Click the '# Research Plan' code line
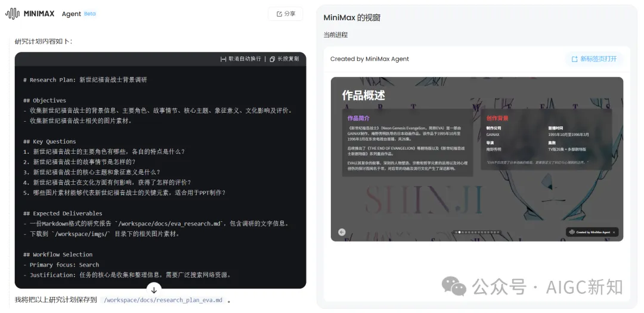 tap(85, 80)
